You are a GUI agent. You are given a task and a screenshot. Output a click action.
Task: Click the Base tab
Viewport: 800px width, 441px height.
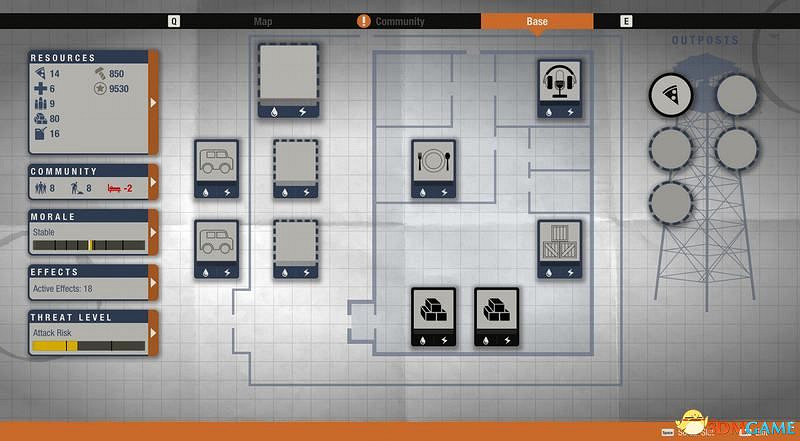click(x=536, y=21)
